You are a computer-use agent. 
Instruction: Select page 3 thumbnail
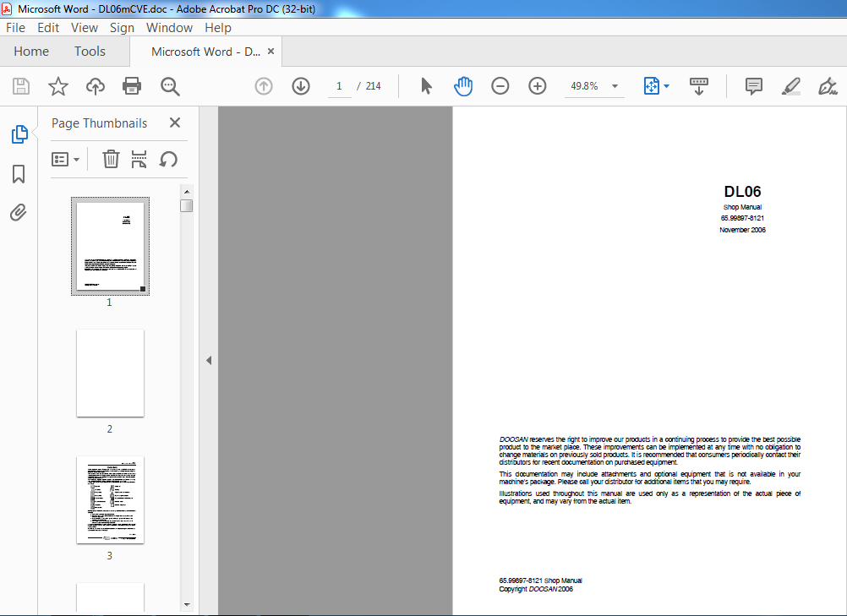(x=110, y=499)
